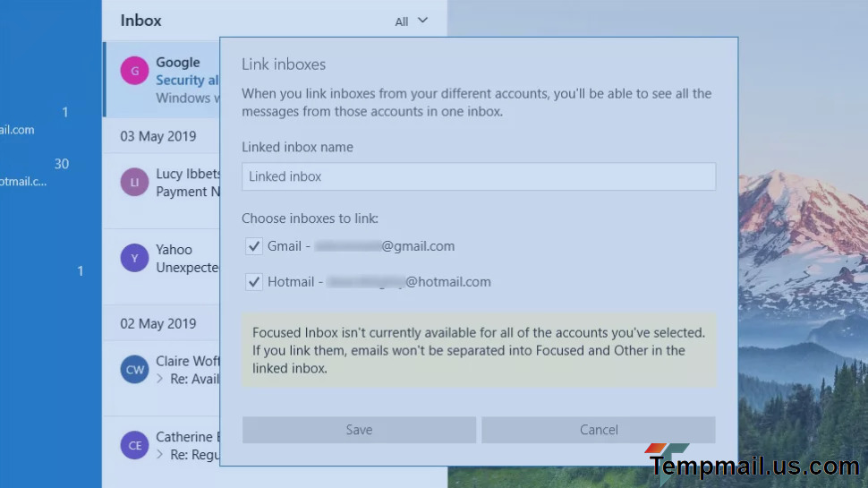868x488 pixels.
Task: Click the Inbox heading
Action: (x=140, y=21)
